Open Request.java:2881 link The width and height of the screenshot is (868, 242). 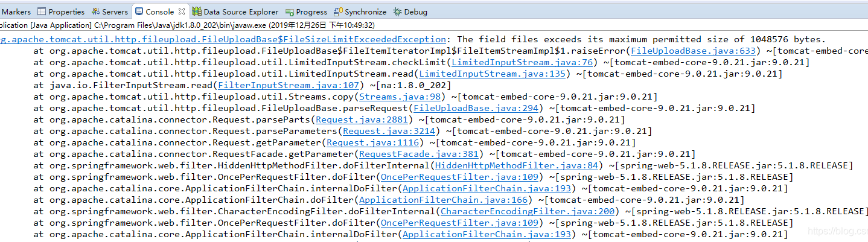click(x=361, y=119)
